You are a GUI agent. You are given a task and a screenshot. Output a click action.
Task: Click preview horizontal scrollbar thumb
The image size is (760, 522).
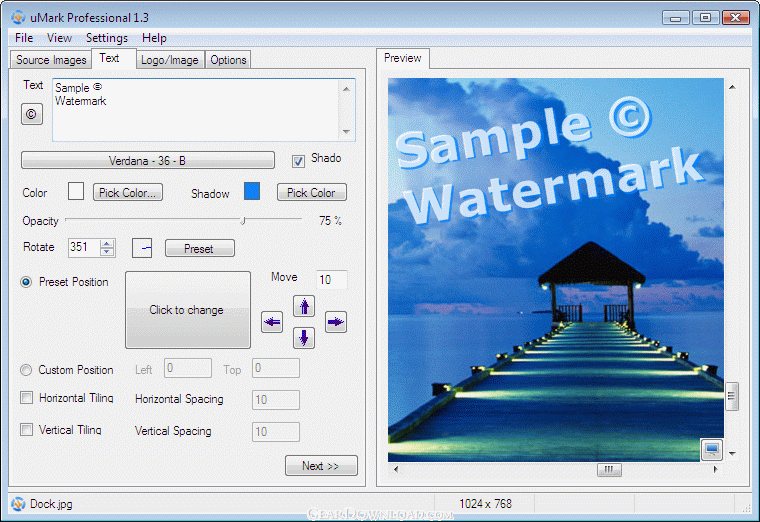point(609,470)
